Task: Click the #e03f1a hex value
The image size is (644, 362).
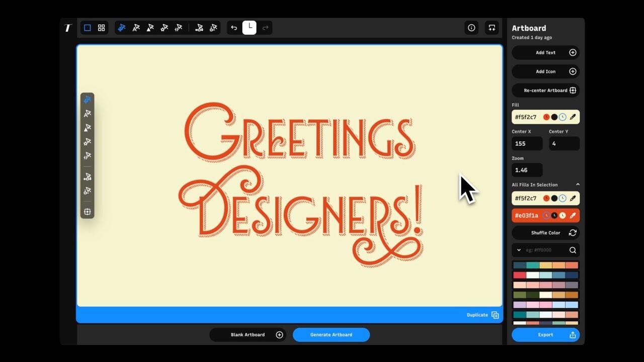Action: pyautogui.click(x=526, y=216)
